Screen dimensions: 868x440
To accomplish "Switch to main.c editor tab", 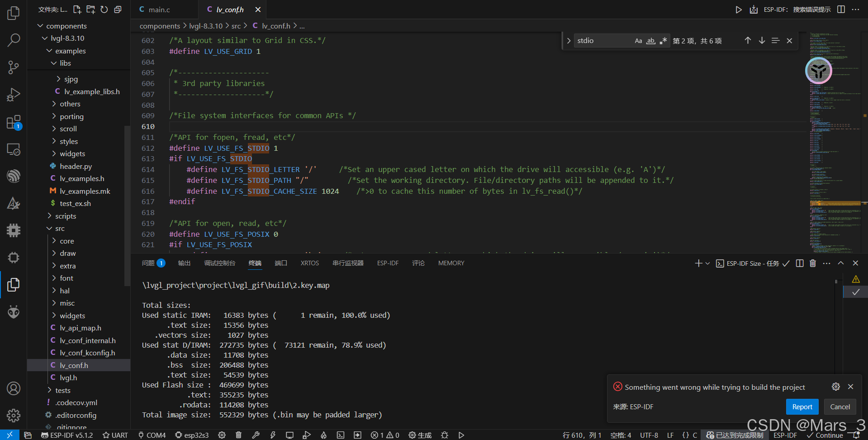I will click(159, 10).
